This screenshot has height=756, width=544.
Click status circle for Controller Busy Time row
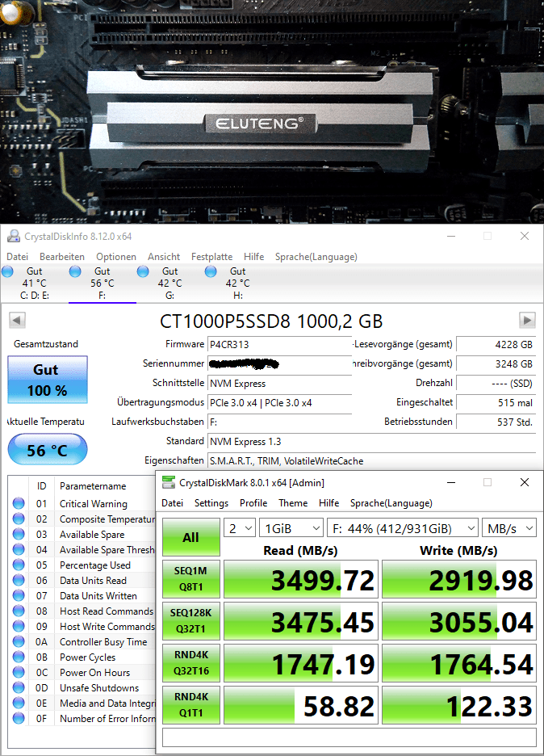coord(19,642)
